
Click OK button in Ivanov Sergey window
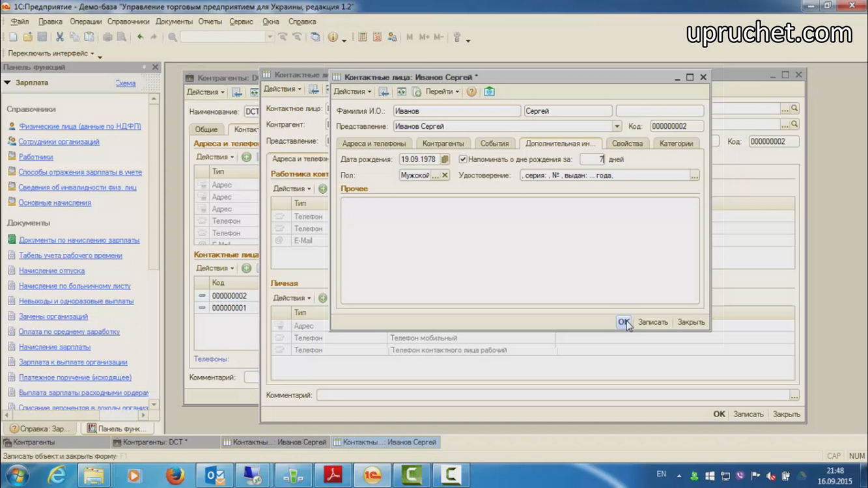pos(624,322)
